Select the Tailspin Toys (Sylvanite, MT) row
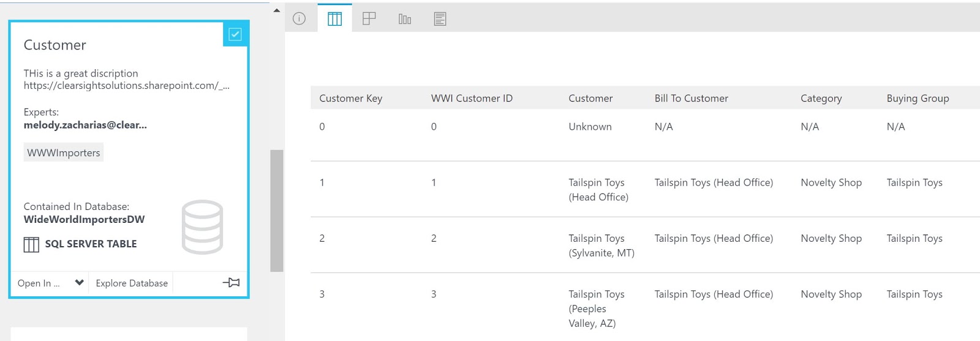Screen dimensions: 980x341 pos(645,245)
